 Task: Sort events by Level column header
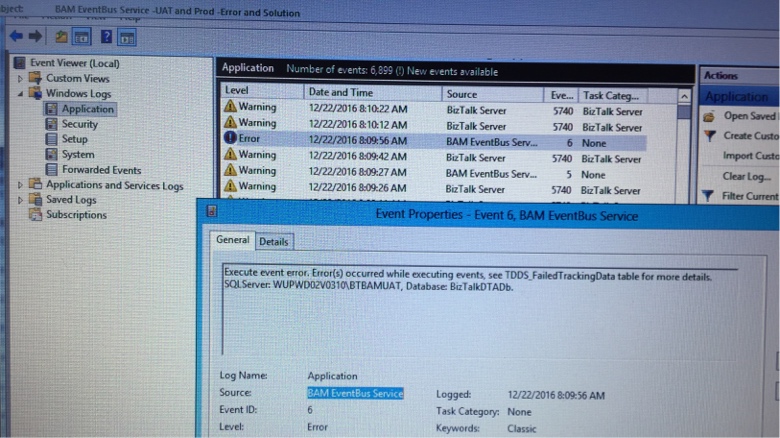point(262,91)
